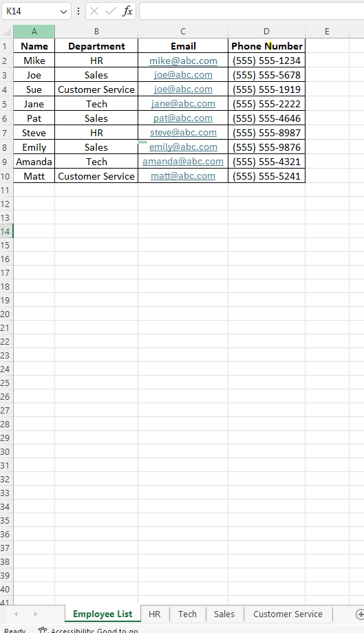Select Jane's Tech department cell
The image size is (364, 633).
pos(96,104)
